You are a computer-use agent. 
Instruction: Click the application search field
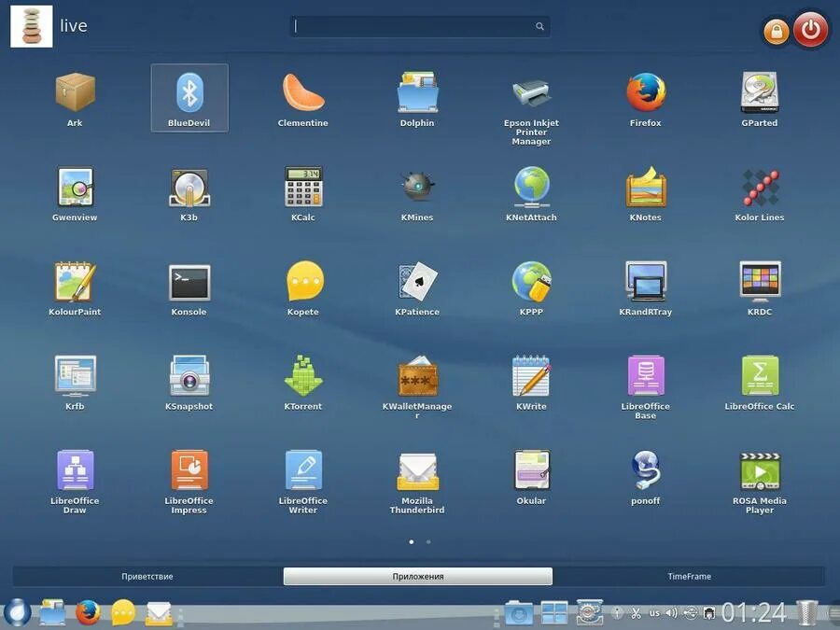click(419, 26)
